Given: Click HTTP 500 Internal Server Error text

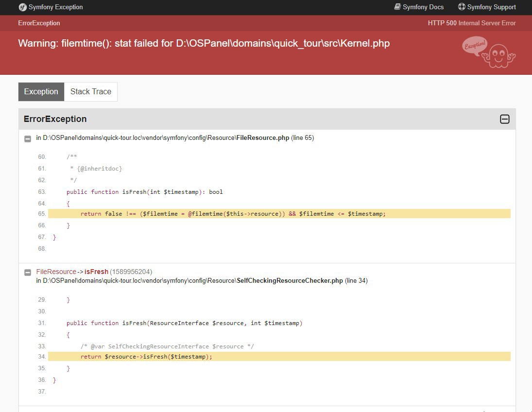Looking at the screenshot, I should tap(472, 23).
